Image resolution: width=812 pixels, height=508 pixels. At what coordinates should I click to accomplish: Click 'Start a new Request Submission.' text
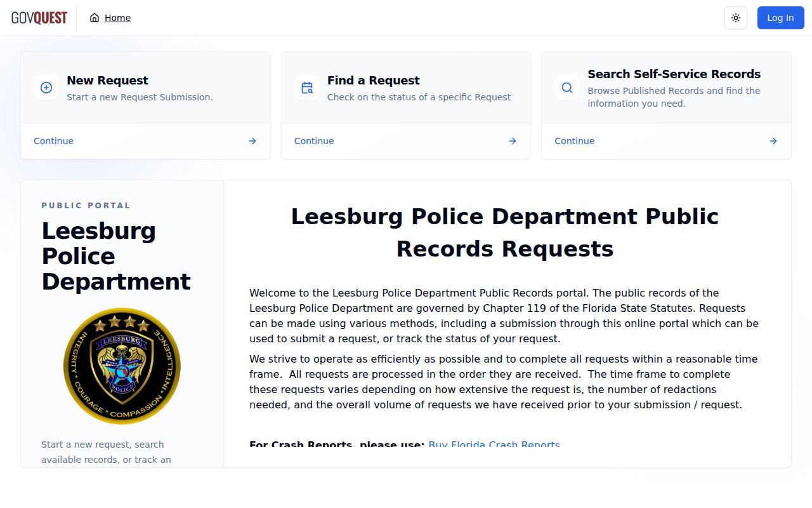click(140, 97)
